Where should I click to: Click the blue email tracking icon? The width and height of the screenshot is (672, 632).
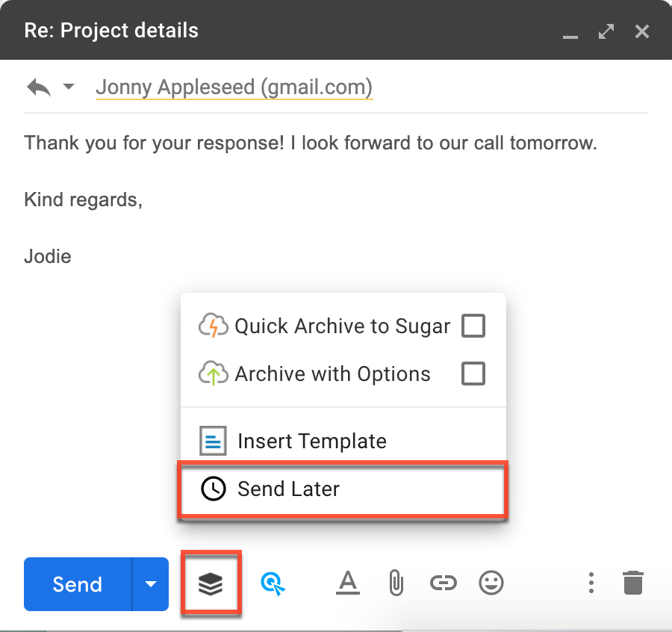tap(273, 584)
